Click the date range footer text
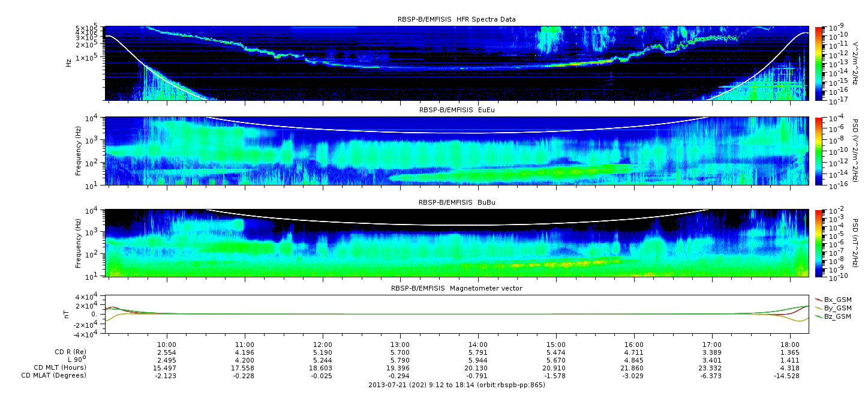 click(456, 385)
